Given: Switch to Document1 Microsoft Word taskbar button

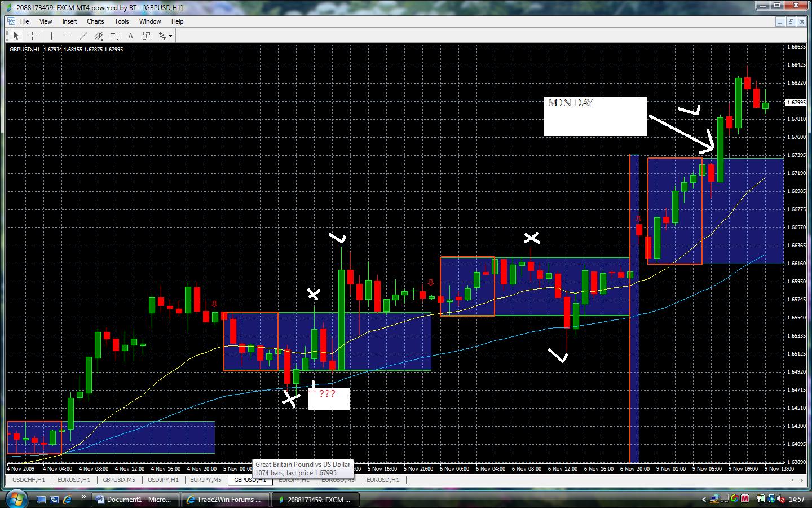Looking at the screenshot, I should (135, 499).
